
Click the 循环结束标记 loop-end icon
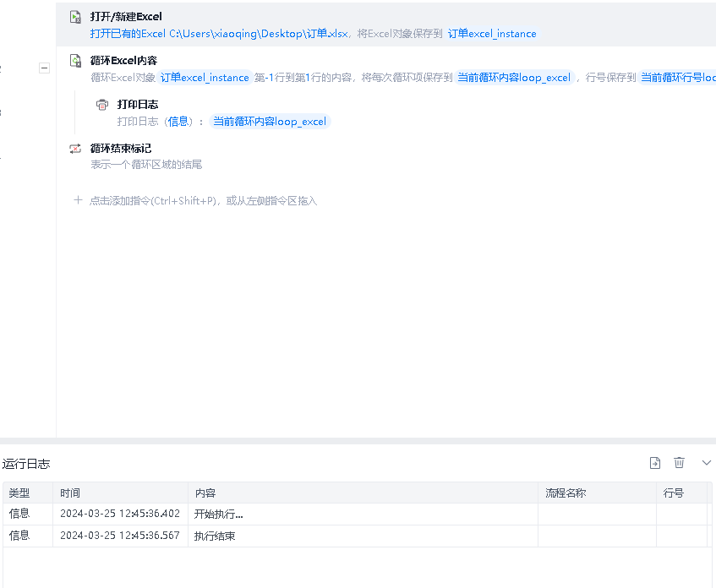click(x=75, y=149)
